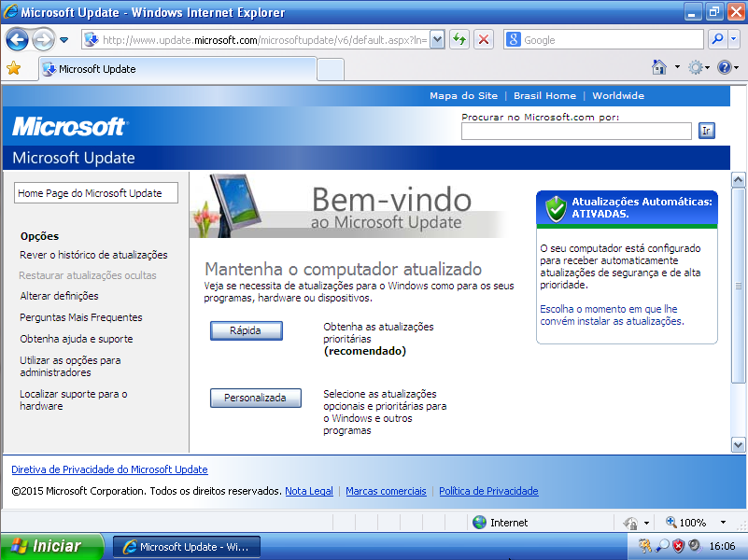Open the recent pages dropdown arrow
748x560 pixels.
(64, 40)
